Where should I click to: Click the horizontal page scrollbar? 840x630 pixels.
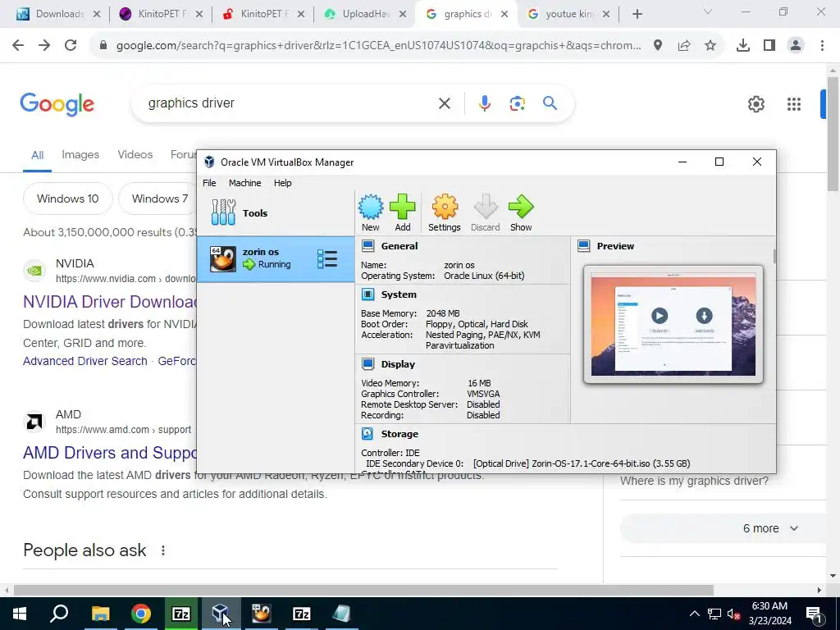click(x=363, y=590)
